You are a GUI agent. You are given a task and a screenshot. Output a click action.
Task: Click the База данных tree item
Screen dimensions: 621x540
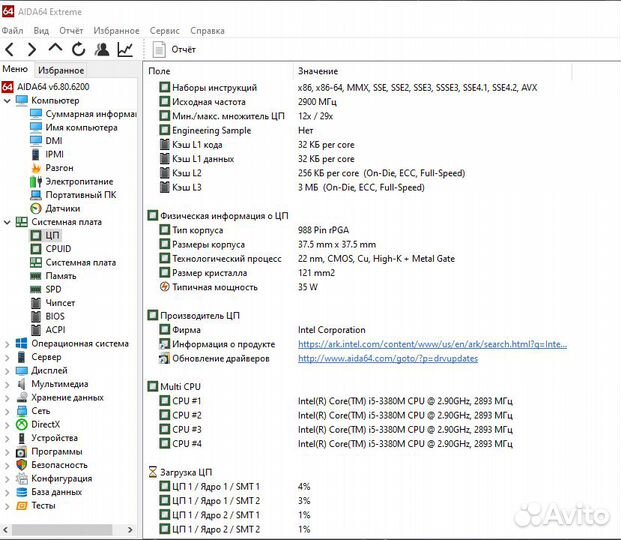49,492
